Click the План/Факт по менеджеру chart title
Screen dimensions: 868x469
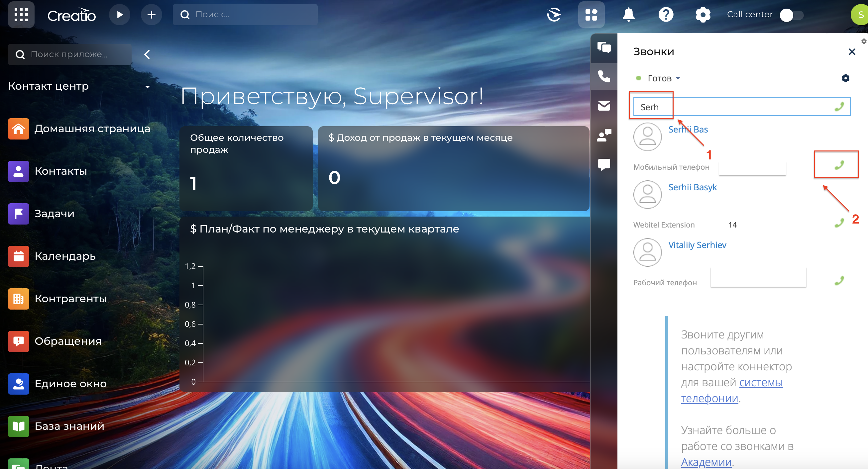point(324,229)
